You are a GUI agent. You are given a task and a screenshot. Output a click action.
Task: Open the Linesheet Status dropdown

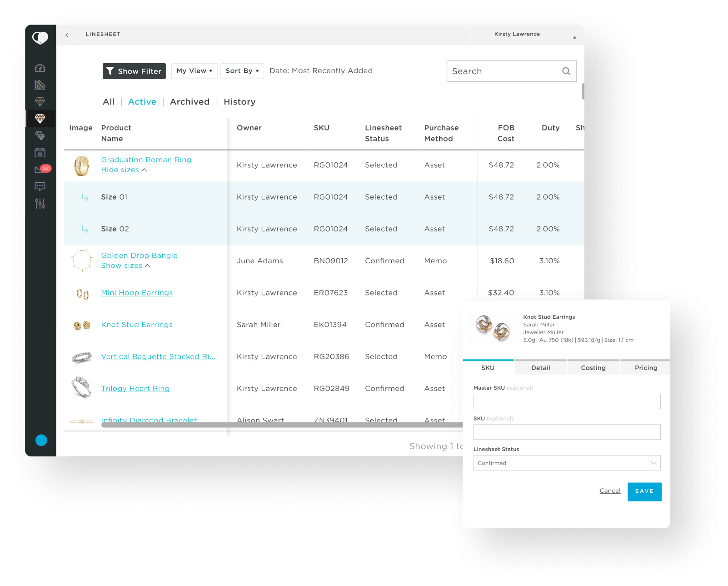click(567, 463)
